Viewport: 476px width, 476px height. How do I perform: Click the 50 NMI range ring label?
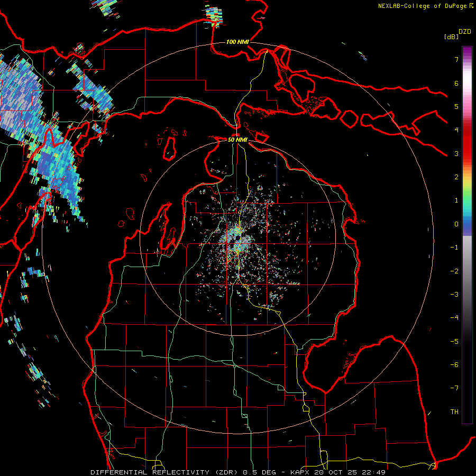pyautogui.click(x=237, y=140)
